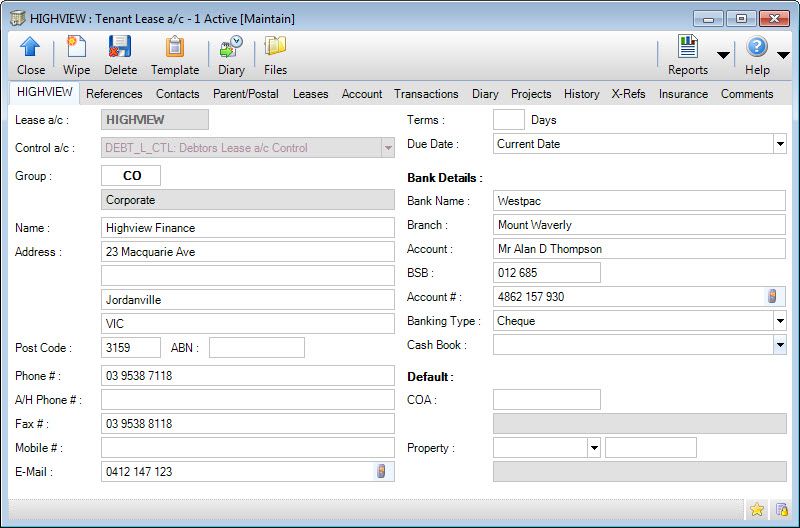Click the Name field Highview Finance
This screenshot has height=528, width=800.
(248, 228)
